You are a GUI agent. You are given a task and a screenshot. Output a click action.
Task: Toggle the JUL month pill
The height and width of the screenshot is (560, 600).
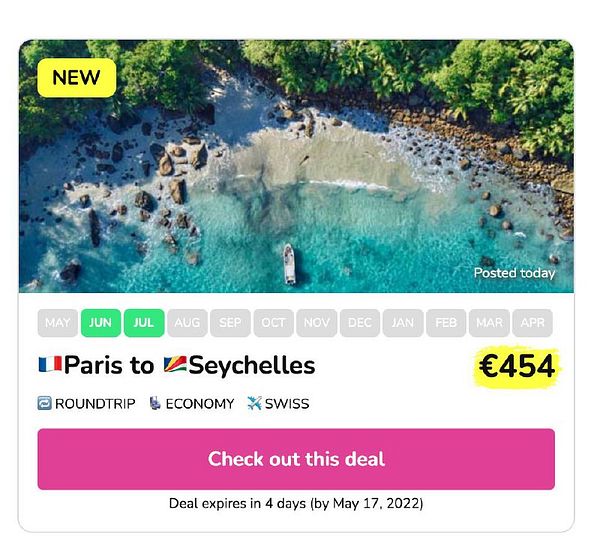tap(144, 323)
